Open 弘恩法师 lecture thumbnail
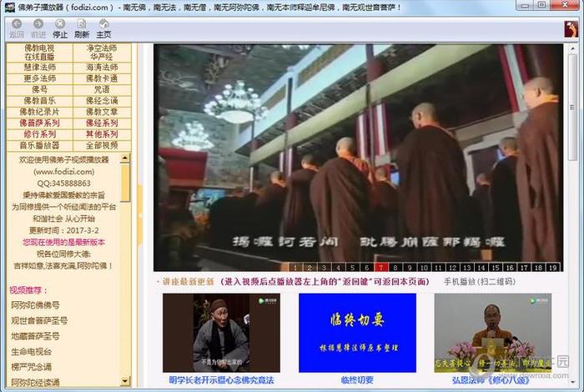This screenshot has height=392, width=584. click(493, 333)
